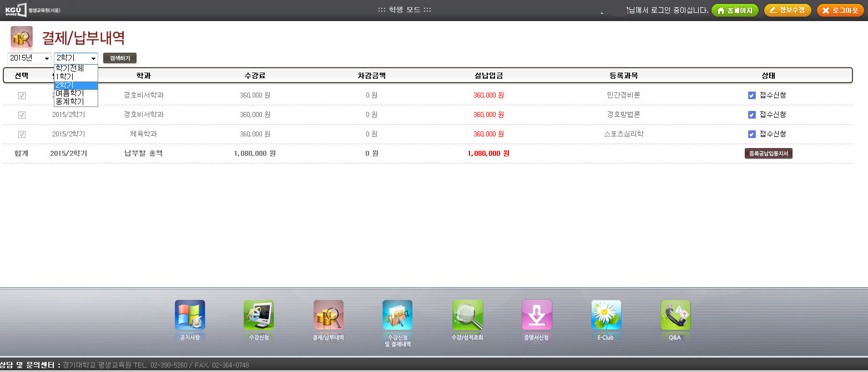This screenshot has width=868, height=372.
Task: Click the 등록금납입통지서 button
Action: [768, 154]
